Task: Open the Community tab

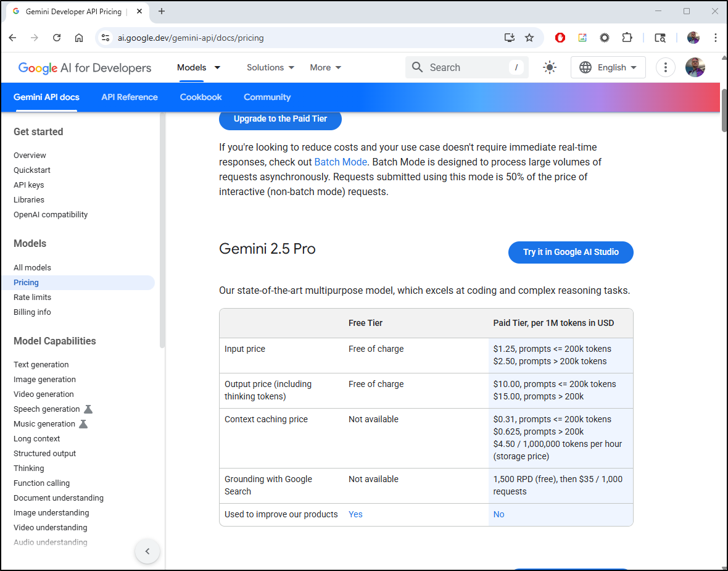Action: [x=267, y=97]
